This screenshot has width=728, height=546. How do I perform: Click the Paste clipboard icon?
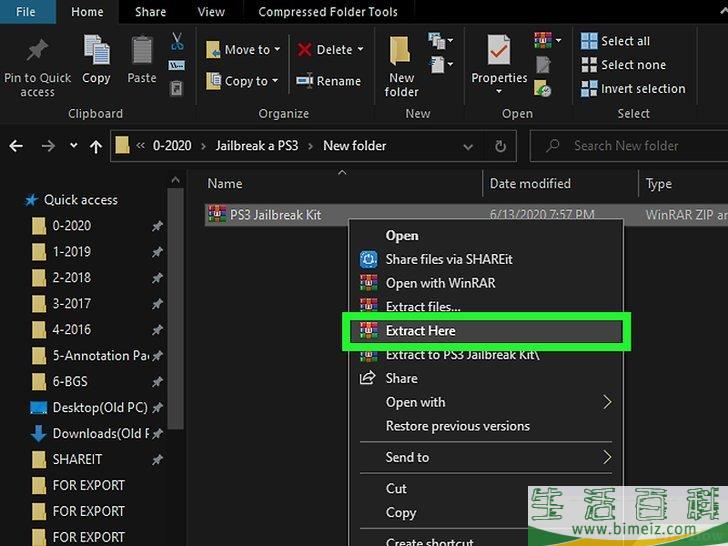click(142, 50)
